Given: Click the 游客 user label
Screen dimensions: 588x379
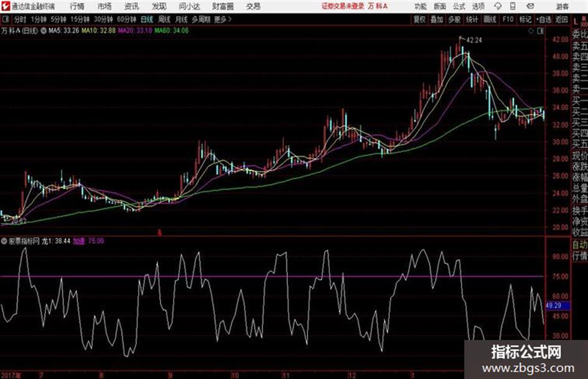Looking at the screenshot, I should click(562, 6).
